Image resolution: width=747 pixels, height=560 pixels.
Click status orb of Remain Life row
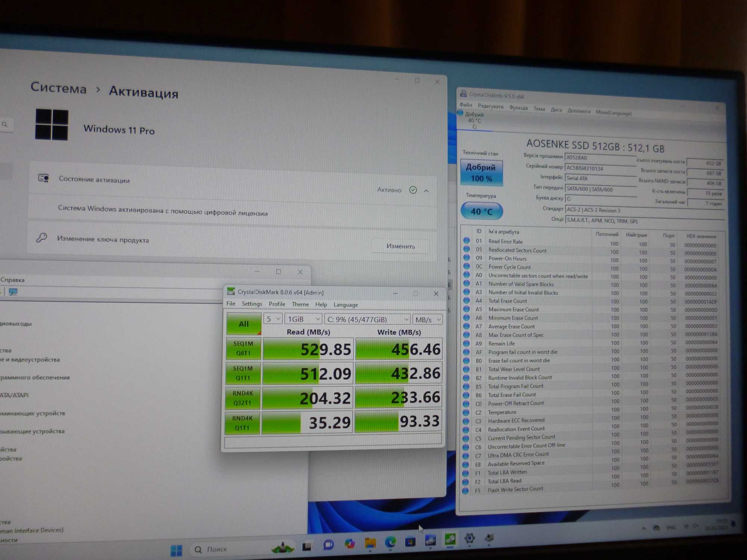pyautogui.click(x=466, y=343)
